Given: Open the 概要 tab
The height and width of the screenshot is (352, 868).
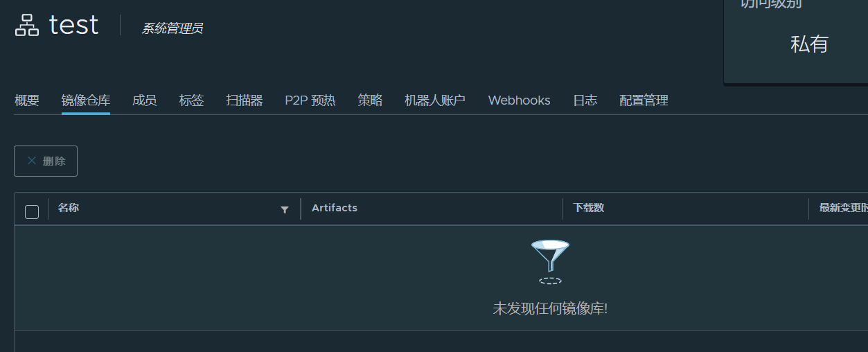Looking at the screenshot, I should (27, 100).
